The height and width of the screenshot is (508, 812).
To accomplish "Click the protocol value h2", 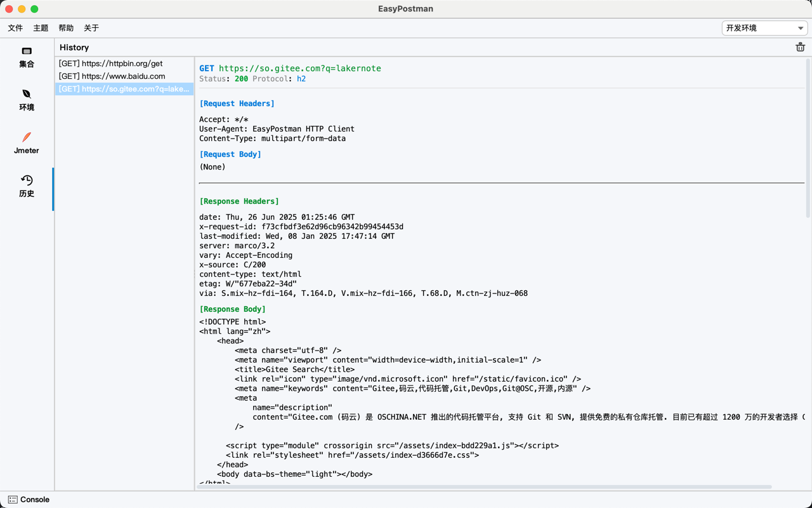I will click(301, 79).
